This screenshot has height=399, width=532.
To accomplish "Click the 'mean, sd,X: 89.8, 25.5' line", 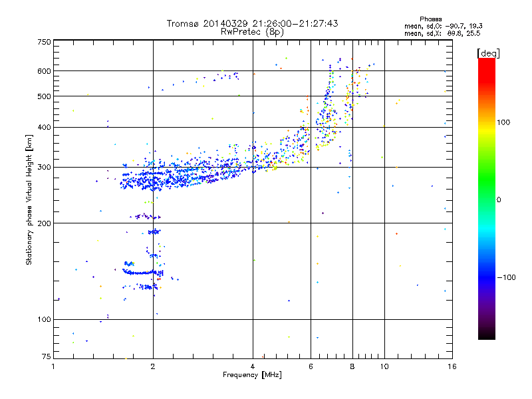I will point(442,33).
